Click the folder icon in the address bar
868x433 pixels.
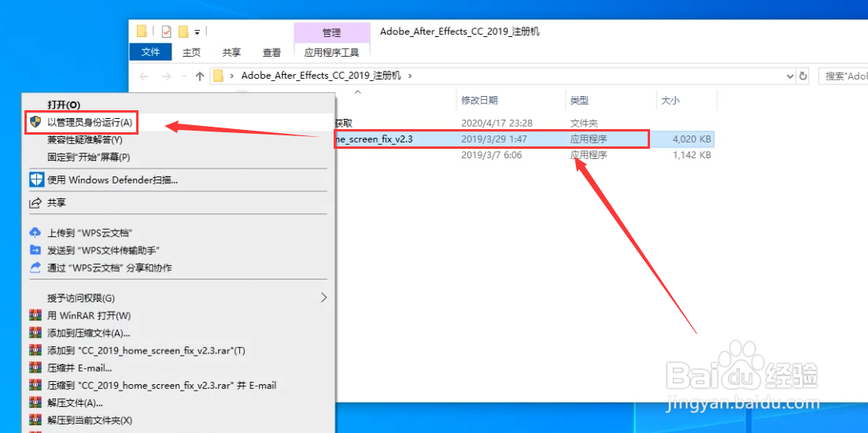click(x=220, y=76)
